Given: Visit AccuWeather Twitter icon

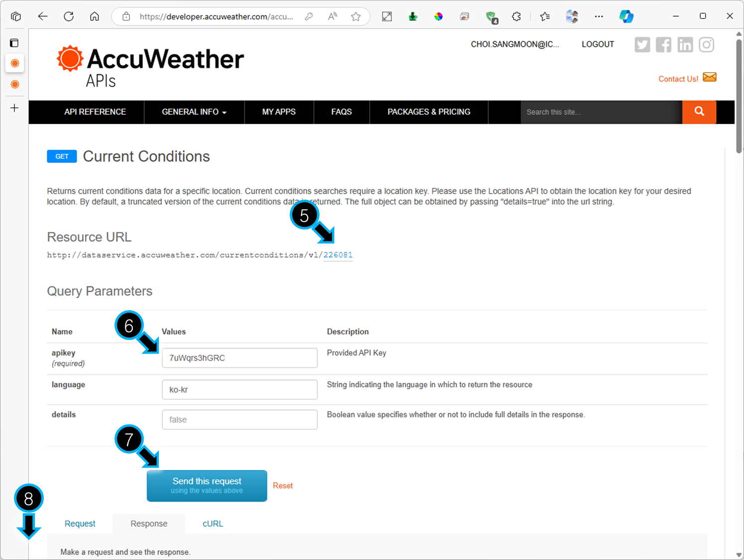Looking at the screenshot, I should [x=642, y=45].
